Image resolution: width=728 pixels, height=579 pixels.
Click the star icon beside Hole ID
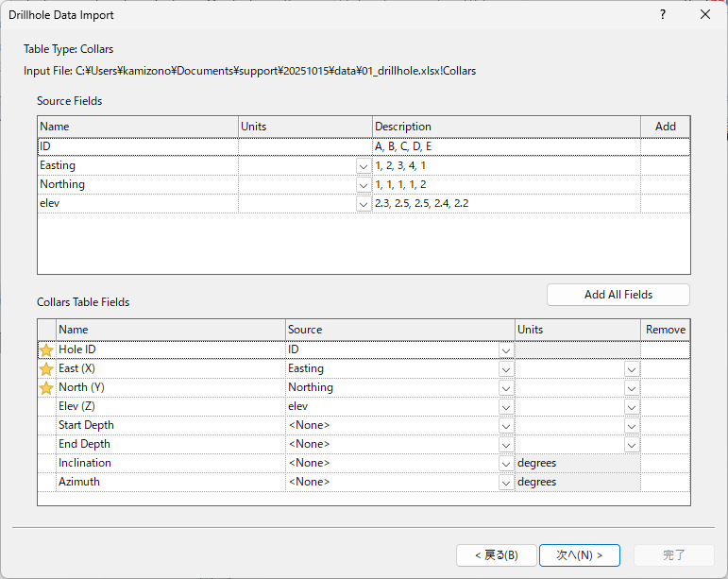46,350
